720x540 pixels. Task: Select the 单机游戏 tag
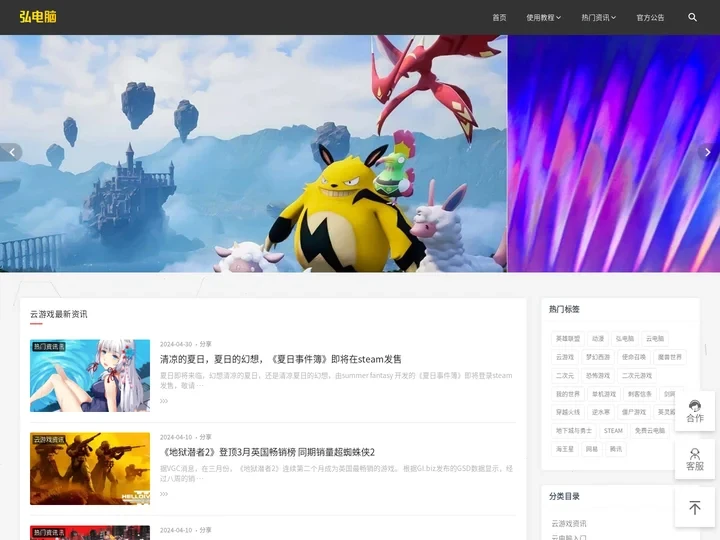pos(604,394)
